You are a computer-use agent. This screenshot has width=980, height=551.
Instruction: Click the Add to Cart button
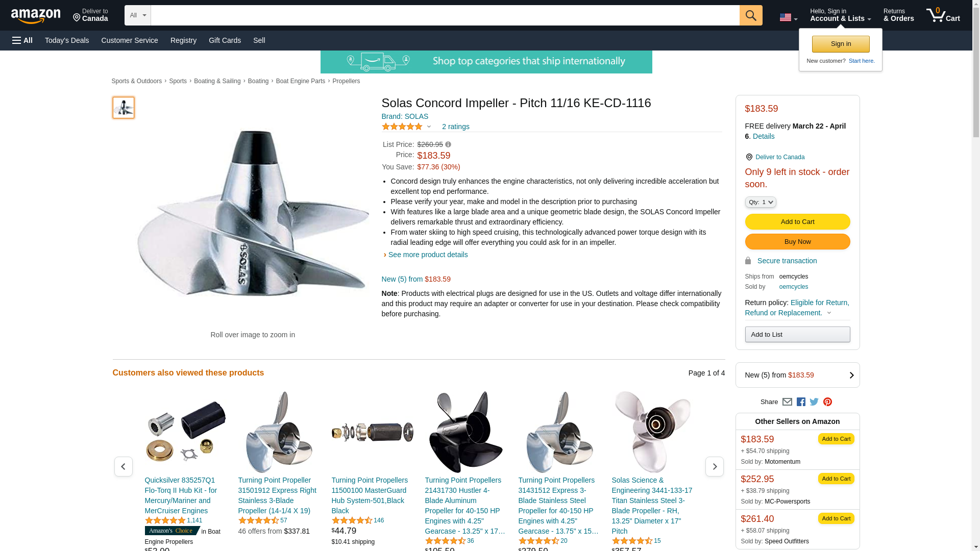[x=797, y=221]
